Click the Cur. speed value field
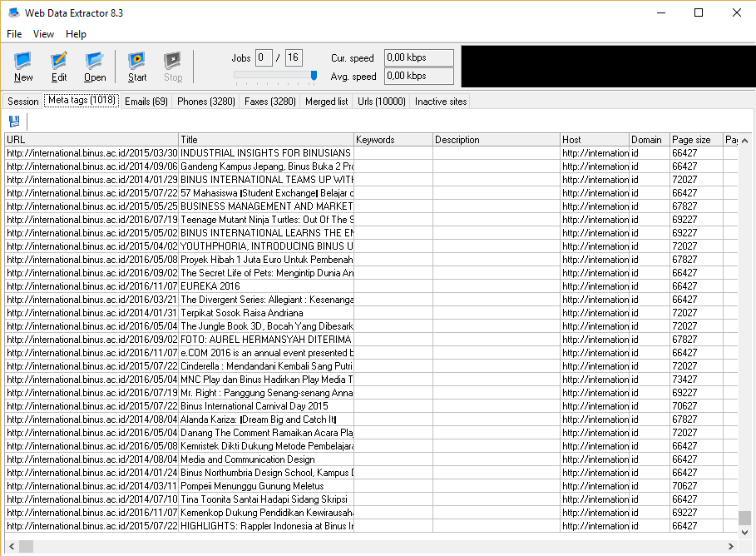756x556 pixels. (418, 57)
